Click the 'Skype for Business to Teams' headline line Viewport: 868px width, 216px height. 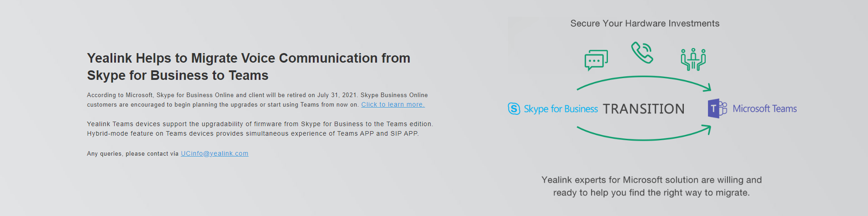pos(178,75)
